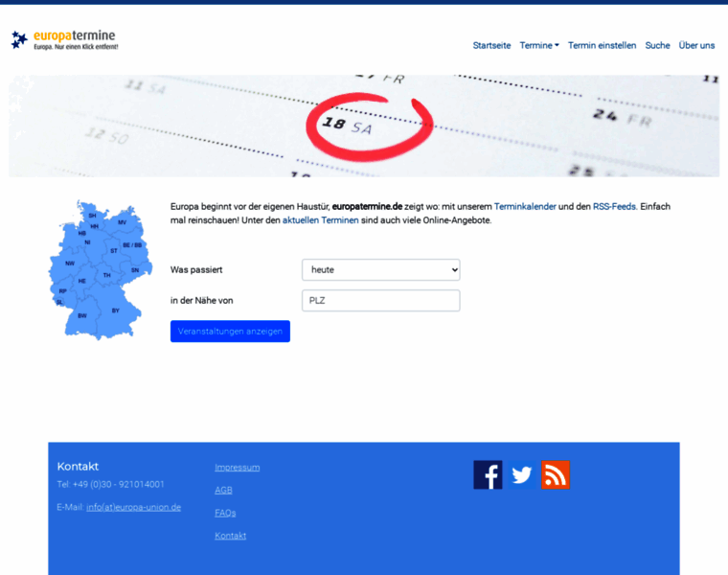Select Hamburg (HH) on the map
This screenshot has width=728, height=575.
point(94,227)
